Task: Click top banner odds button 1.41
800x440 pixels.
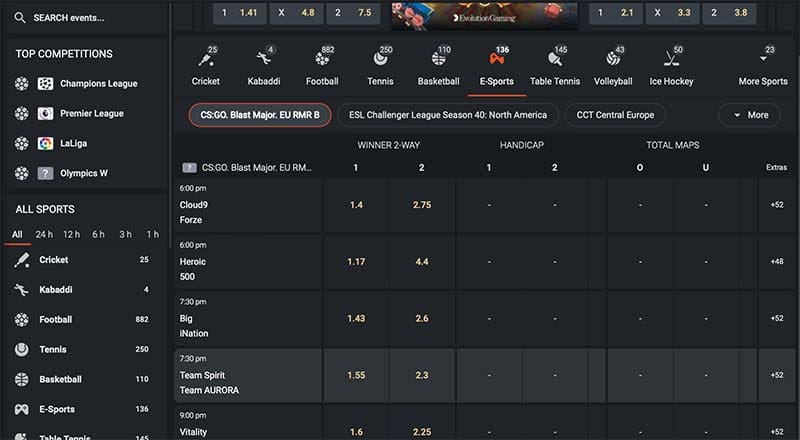Action: point(240,13)
